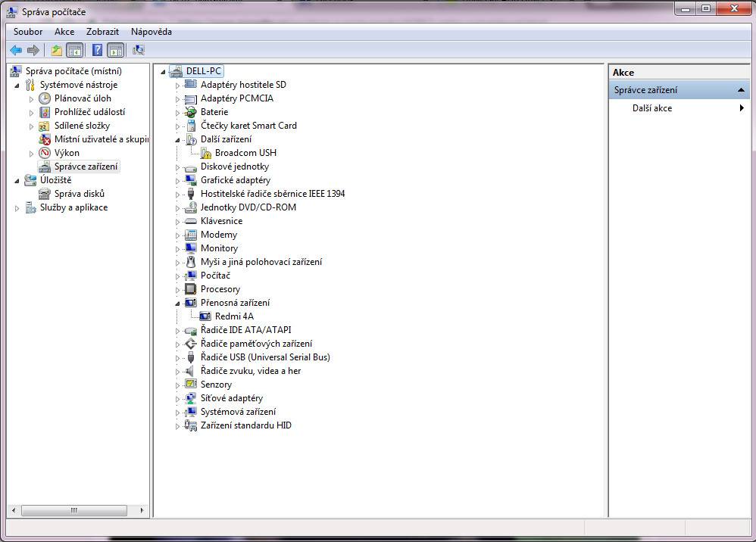Select the Počítač category
Viewport: 756px width, 542px height.
215,276
